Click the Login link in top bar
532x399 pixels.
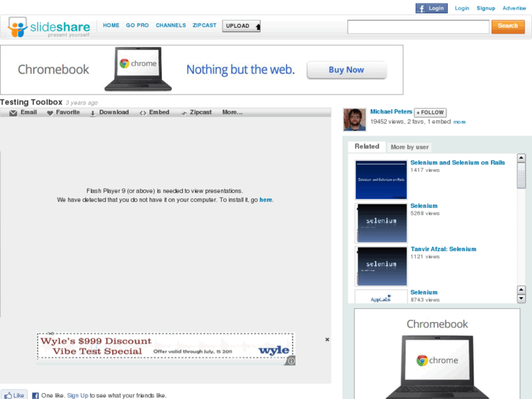[462, 8]
